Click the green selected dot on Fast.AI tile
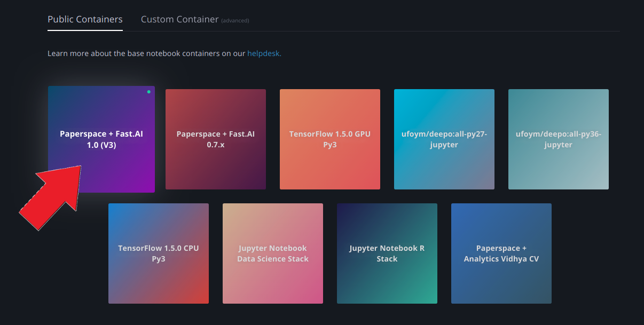Image resolution: width=644 pixels, height=325 pixels. pos(148,92)
